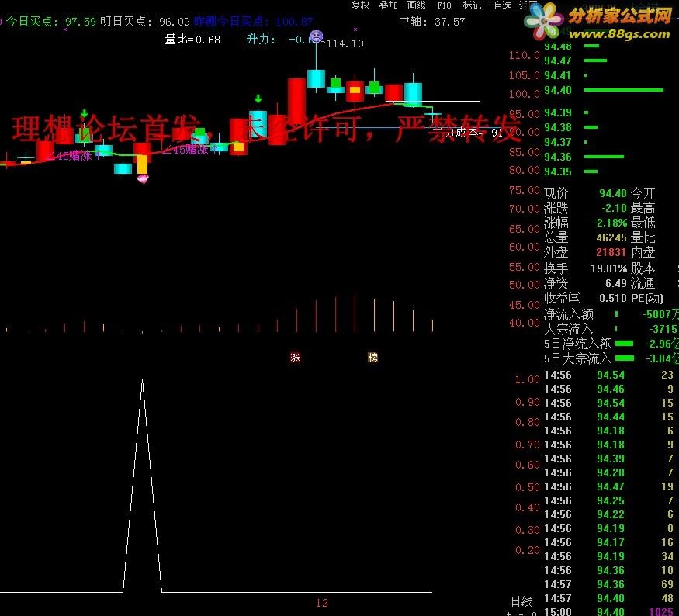Viewport: 679px width, 616px height.
Task: Click the 14:56 tick with volume 23
Action: pos(609,375)
